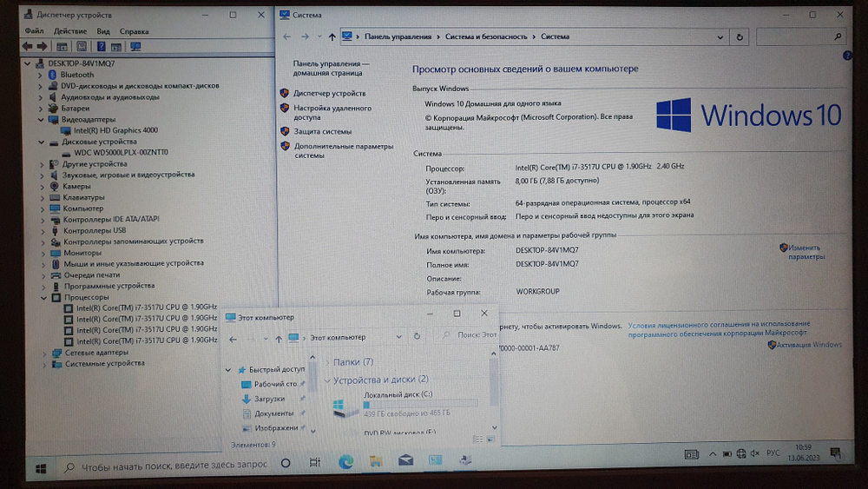Go back in Device Manager toolbar
Image resolution: width=868 pixels, height=489 pixels.
[27, 47]
